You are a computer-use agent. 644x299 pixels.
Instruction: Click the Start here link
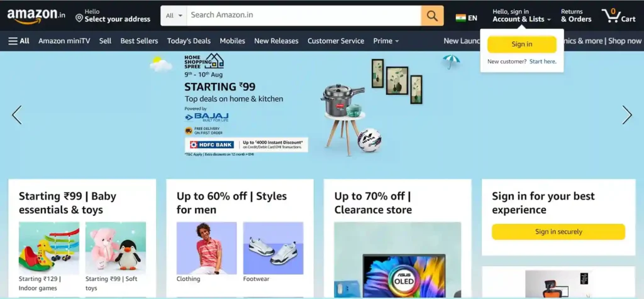543,62
